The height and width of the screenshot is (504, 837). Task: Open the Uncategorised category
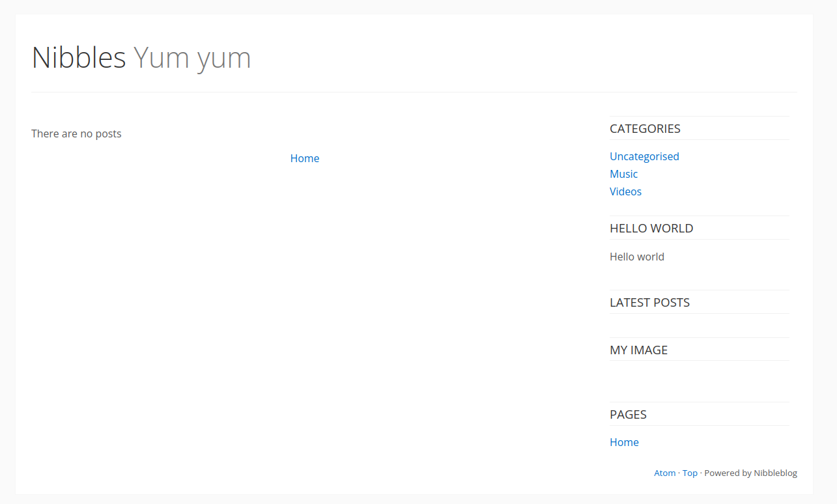coord(644,156)
